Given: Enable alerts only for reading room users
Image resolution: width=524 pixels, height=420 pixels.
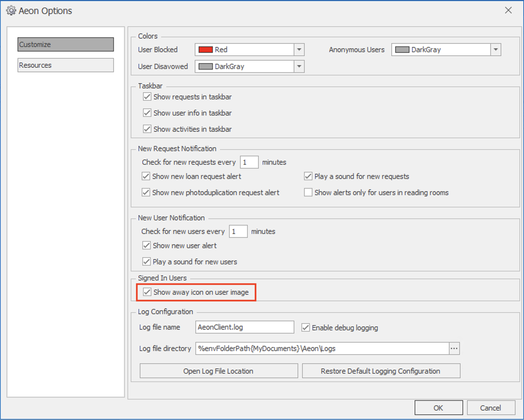Looking at the screenshot, I should [x=308, y=193].
